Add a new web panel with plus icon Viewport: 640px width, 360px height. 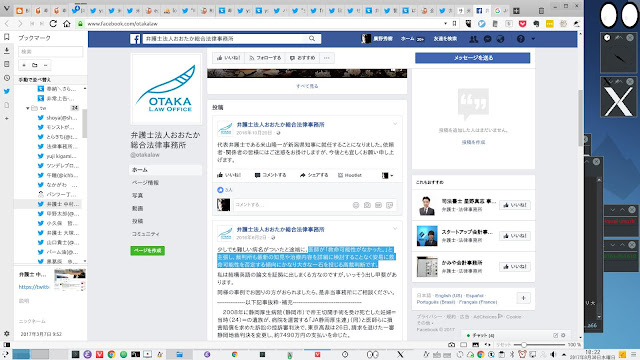(x=7, y=118)
